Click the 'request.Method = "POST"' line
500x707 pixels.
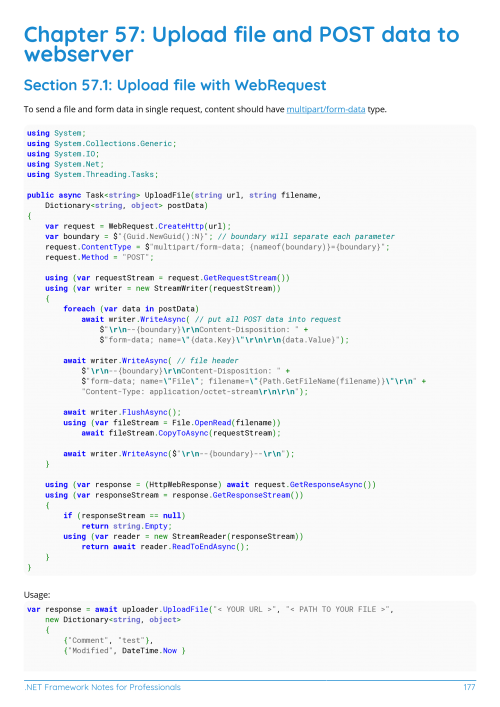[99, 257]
